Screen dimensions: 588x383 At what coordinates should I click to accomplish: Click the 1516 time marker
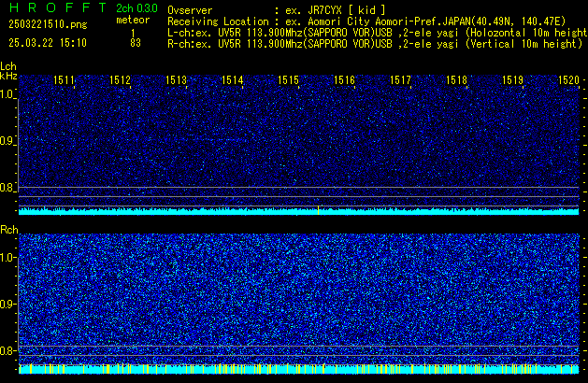(x=344, y=80)
